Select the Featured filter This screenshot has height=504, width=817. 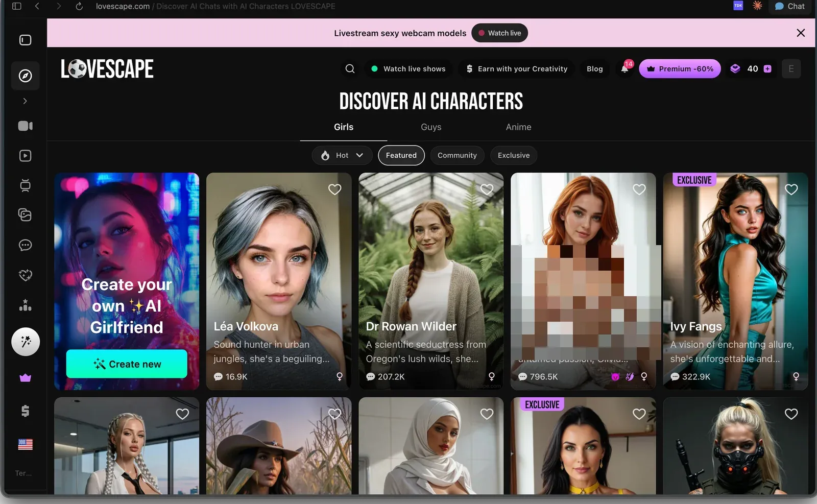(401, 155)
